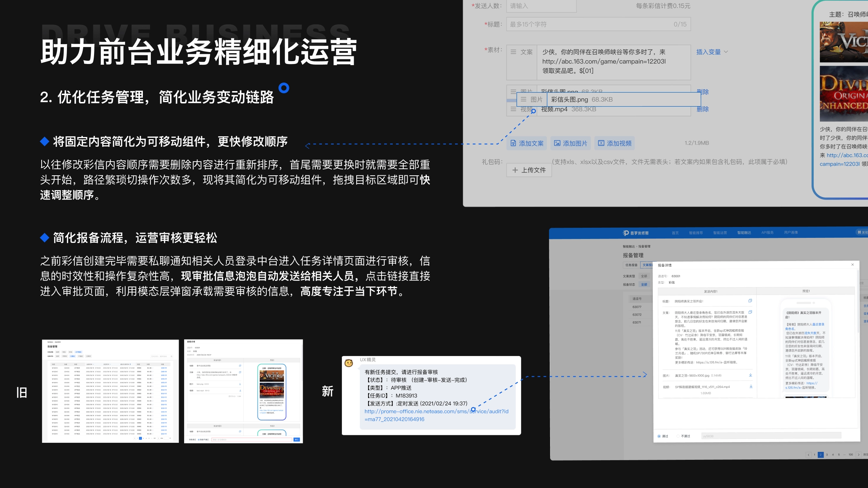This screenshot has height=488, width=868.
Task: Open the 智能触达 nav item
Action: point(744,233)
